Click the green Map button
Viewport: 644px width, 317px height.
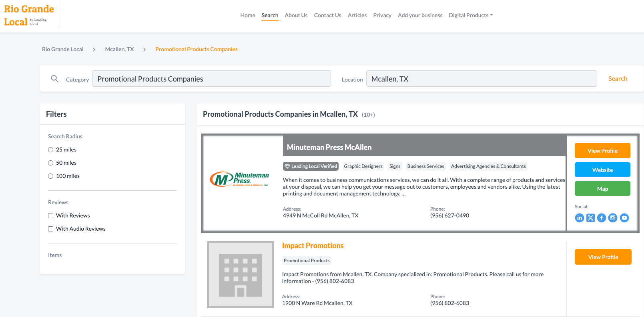[x=602, y=189]
